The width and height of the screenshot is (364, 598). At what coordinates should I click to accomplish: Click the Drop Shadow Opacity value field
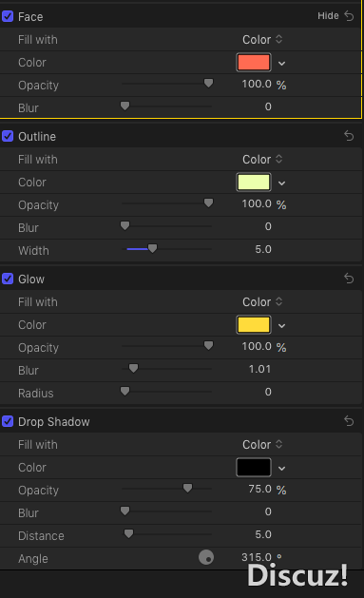click(260, 489)
